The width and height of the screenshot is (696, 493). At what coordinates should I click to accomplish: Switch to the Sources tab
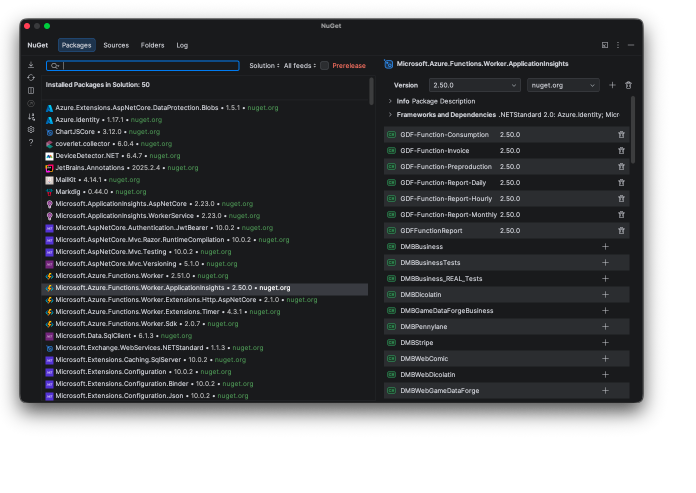click(x=116, y=45)
